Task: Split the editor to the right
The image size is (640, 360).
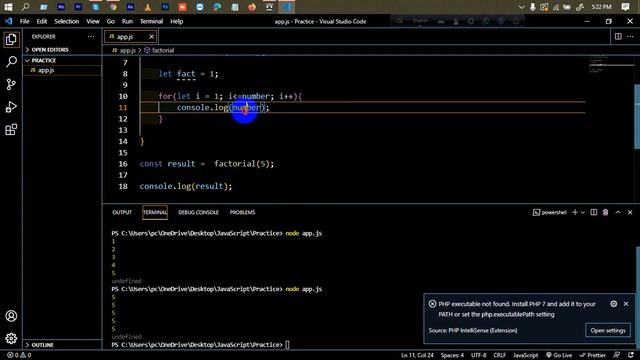Action: click(618, 36)
